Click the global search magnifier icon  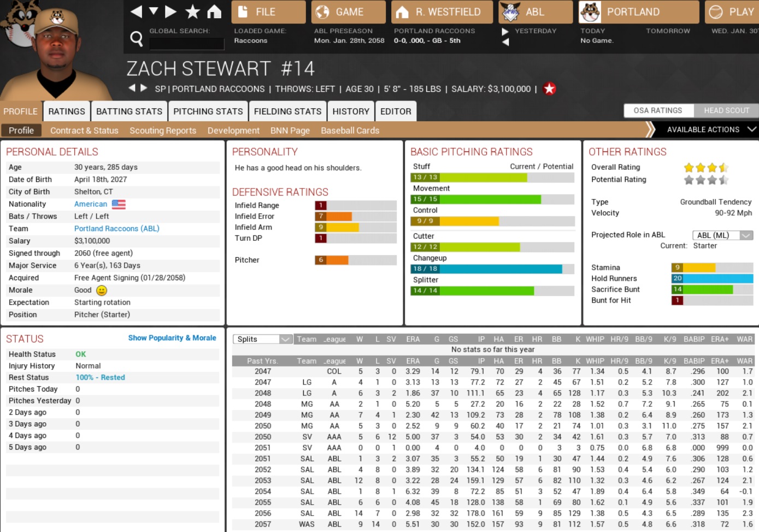[x=137, y=39]
